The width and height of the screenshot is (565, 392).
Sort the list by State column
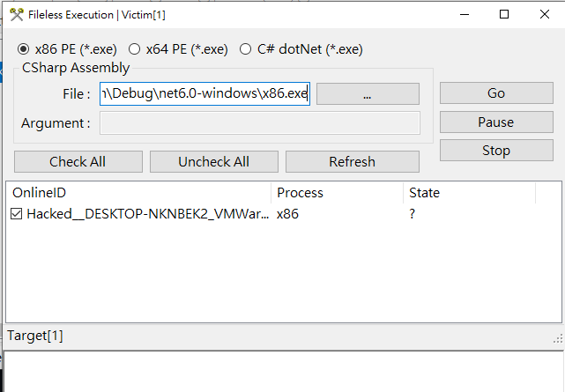pyautogui.click(x=468, y=193)
